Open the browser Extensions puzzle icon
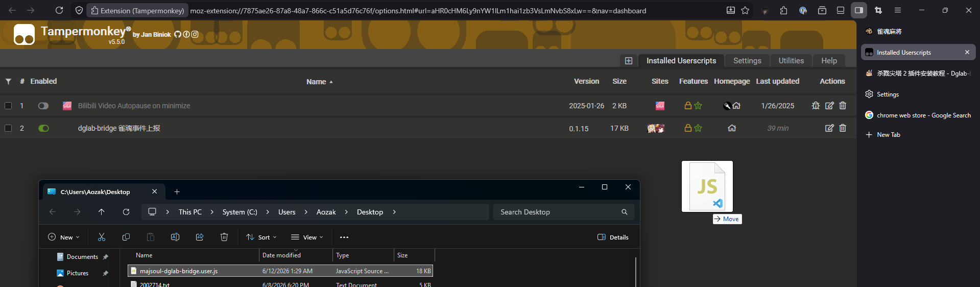980x287 pixels. click(x=783, y=10)
